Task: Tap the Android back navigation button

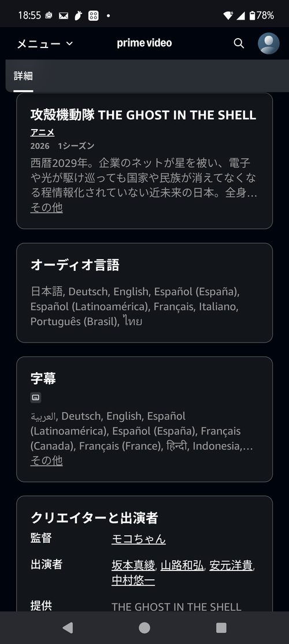Action: click(68, 628)
